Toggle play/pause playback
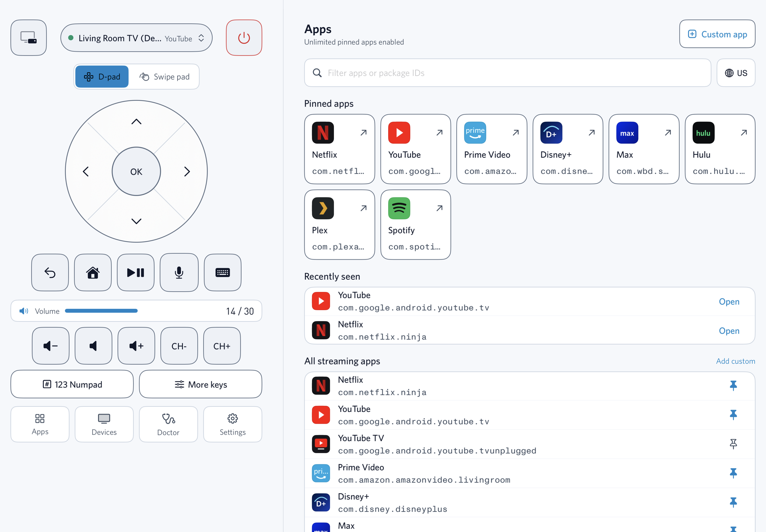This screenshot has height=532, width=766. click(x=136, y=272)
